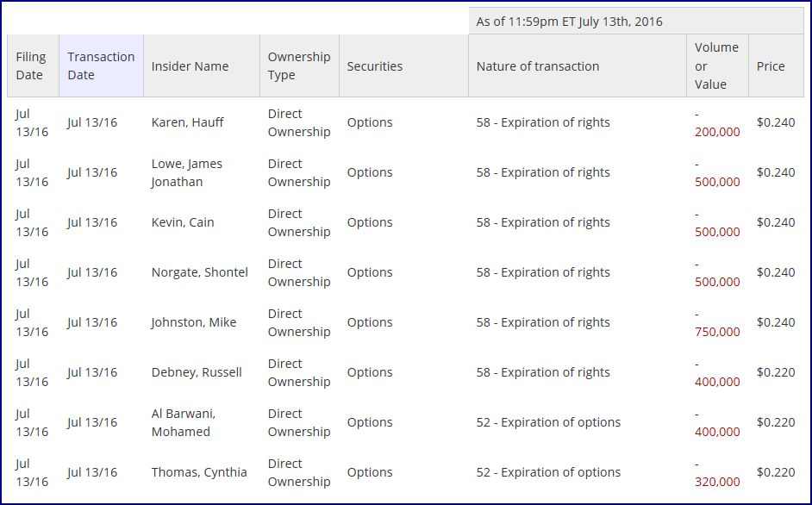
Task: Click the Securities column header
Action: (374, 66)
